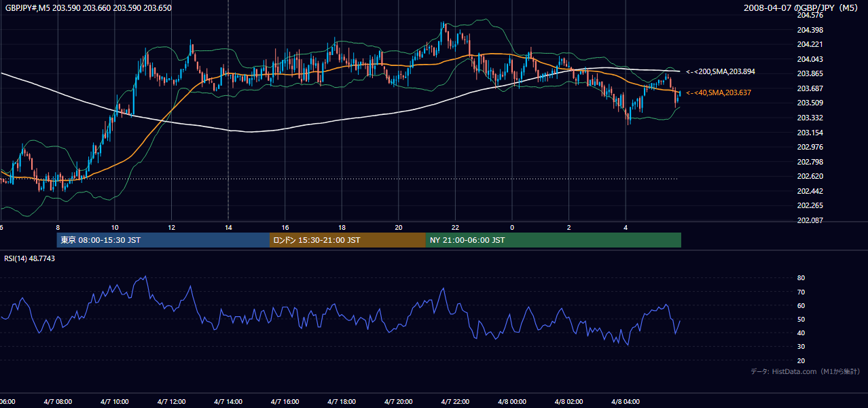The height and width of the screenshot is (408, 868).
Task: Click the 4/7 16:00 bottom time label
Action: tap(286, 402)
